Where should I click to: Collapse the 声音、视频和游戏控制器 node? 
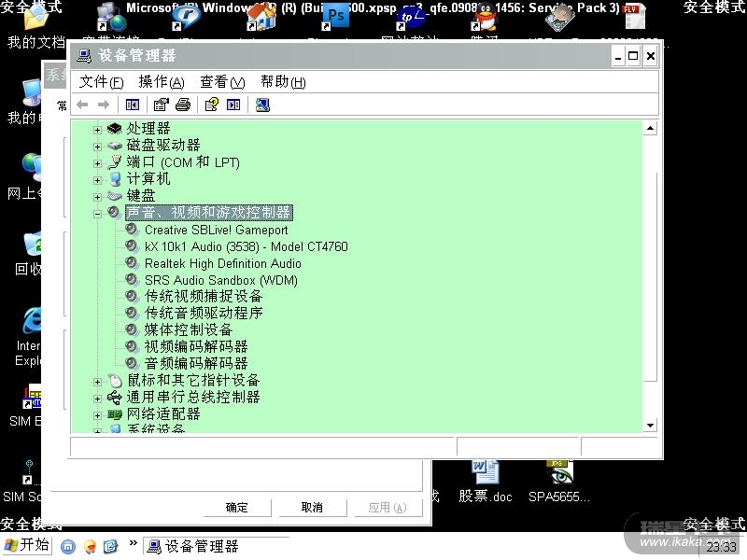click(97, 214)
